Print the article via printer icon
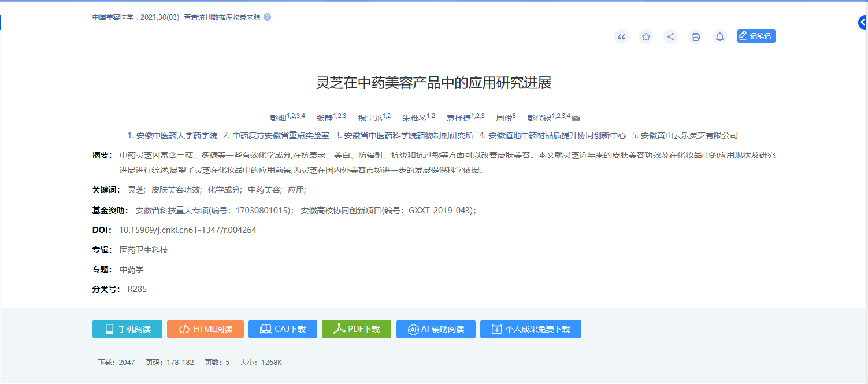Viewport: 868px width, 384px height. coord(695,36)
